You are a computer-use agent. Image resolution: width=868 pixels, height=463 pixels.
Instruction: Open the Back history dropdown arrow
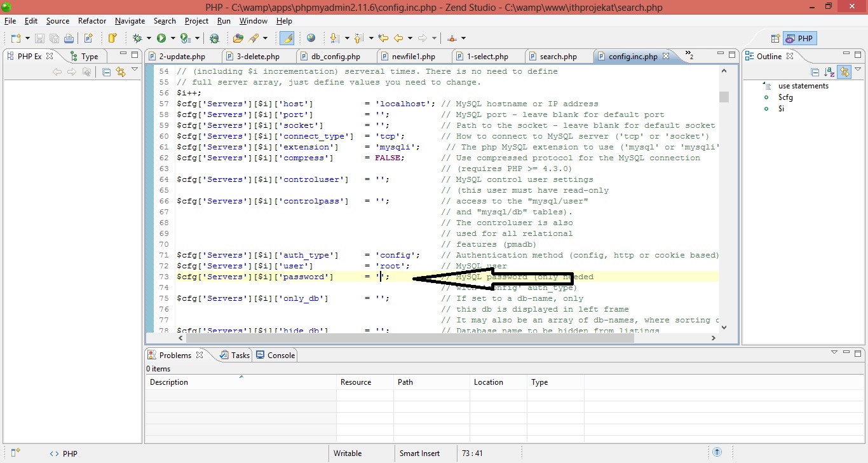click(410, 39)
